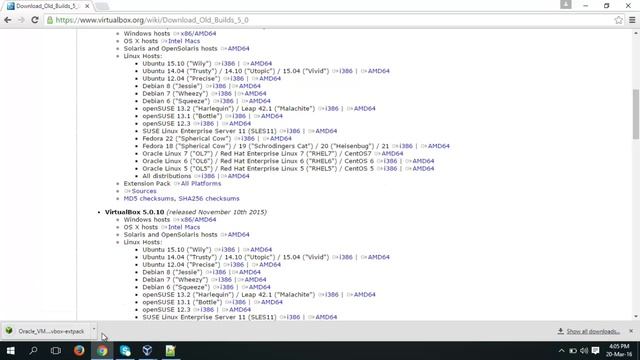Click AMD64 for the upper openSUSE 13.1 Bottle row
The width and height of the screenshot is (640, 360).
click(x=271, y=116)
